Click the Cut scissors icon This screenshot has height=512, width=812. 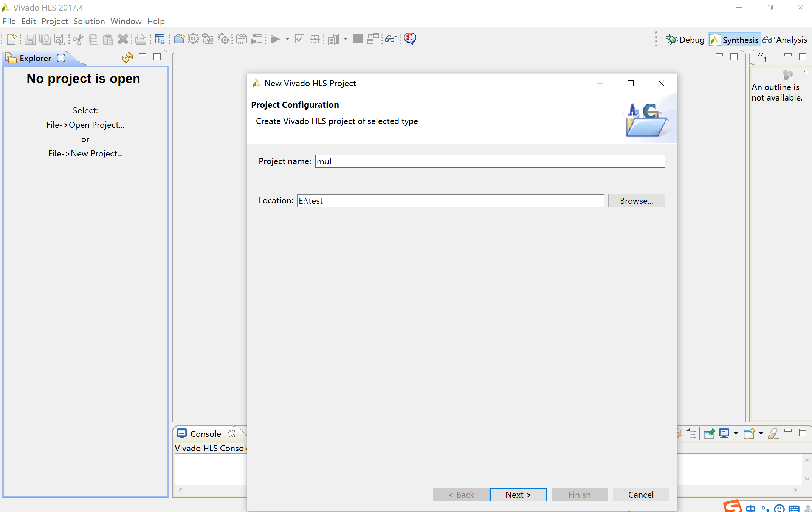[x=78, y=39]
